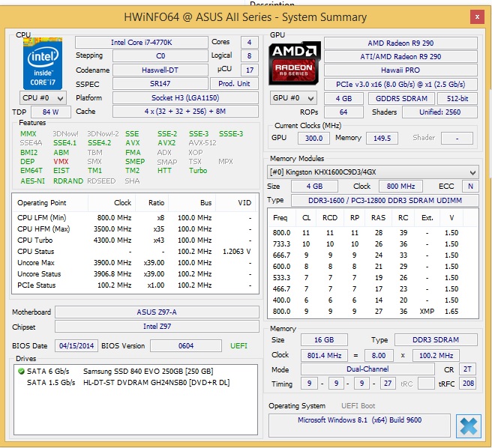Click the GDDR5 SDRAM memory type field

(x=401, y=98)
